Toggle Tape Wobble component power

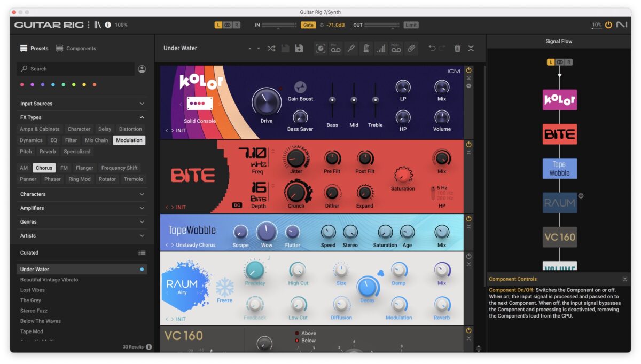click(468, 218)
